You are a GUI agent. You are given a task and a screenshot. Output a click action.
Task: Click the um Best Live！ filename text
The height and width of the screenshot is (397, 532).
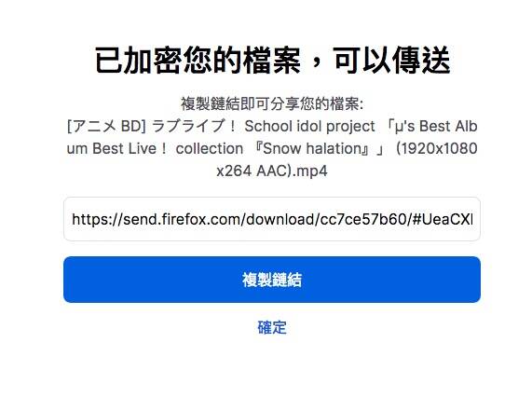point(117,148)
